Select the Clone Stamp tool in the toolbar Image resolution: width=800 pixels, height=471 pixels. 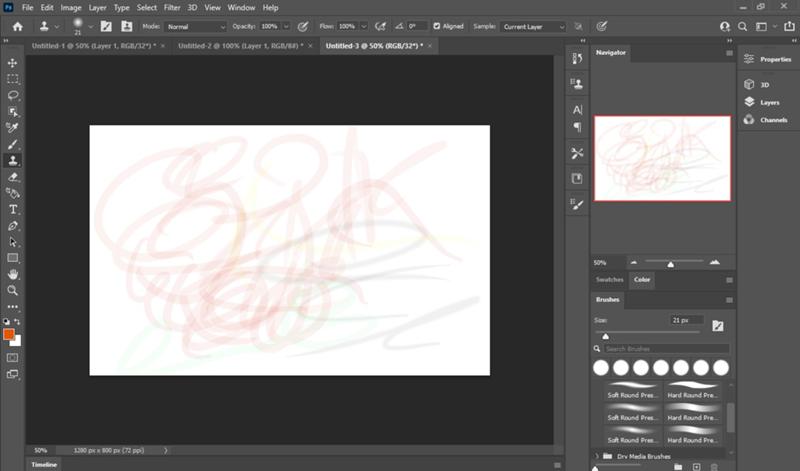(x=13, y=161)
